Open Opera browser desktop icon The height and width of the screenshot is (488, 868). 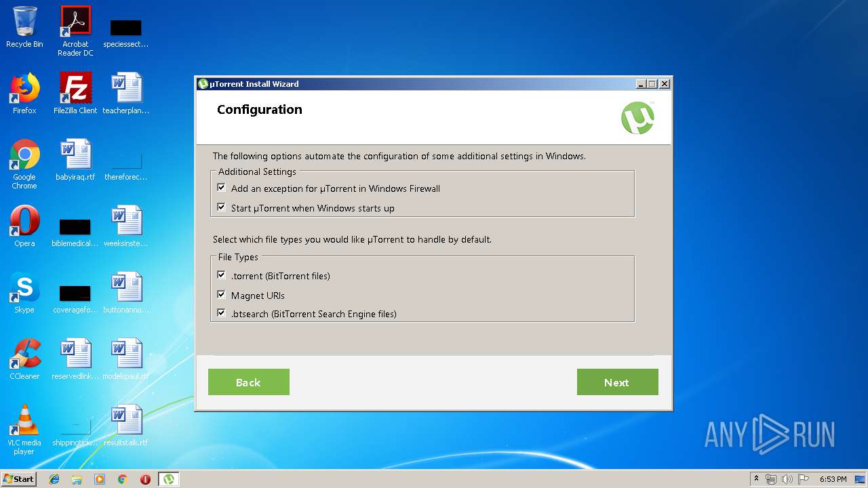[x=24, y=226]
